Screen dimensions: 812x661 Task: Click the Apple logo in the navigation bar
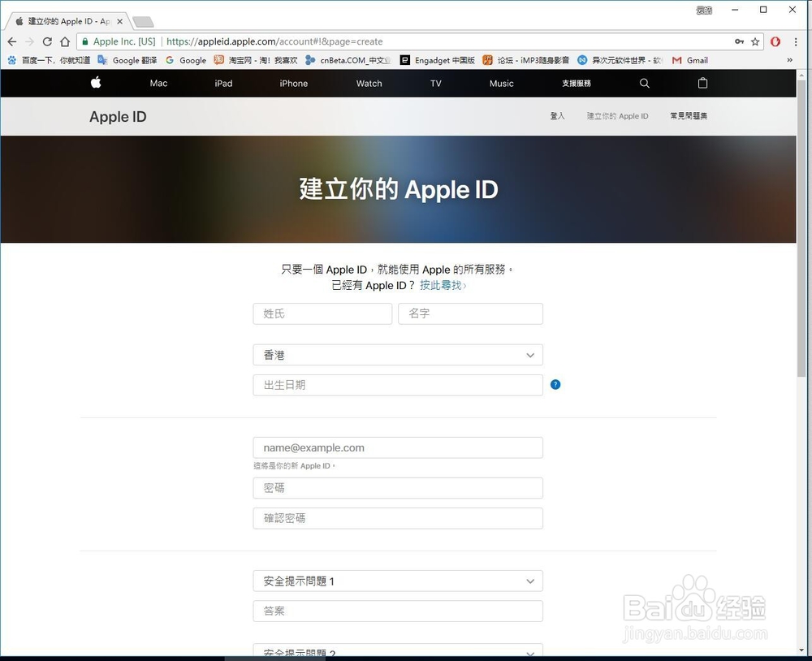pos(96,82)
